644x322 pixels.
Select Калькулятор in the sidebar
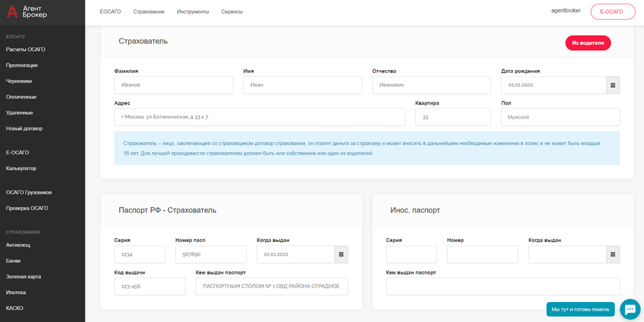(21, 169)
